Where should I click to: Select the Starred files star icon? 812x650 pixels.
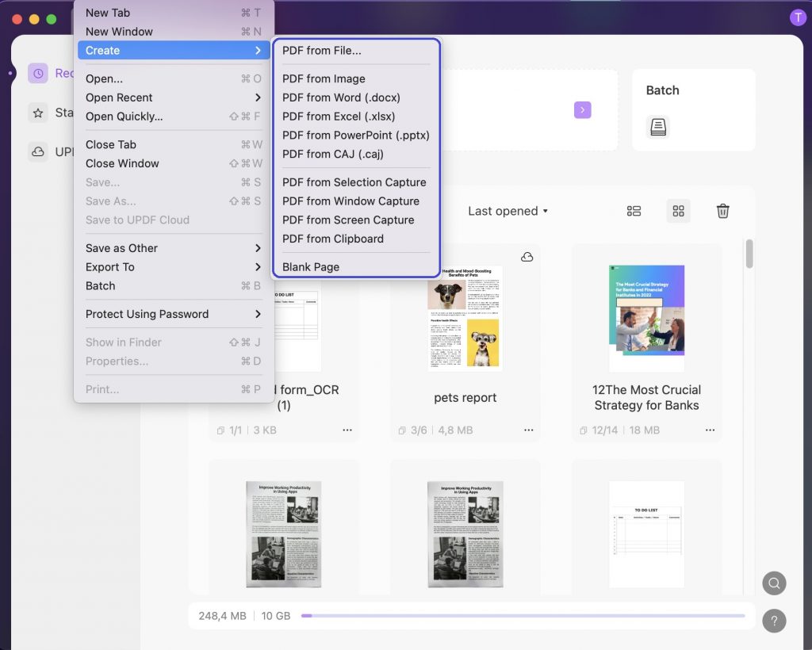[x=37, y=113]
